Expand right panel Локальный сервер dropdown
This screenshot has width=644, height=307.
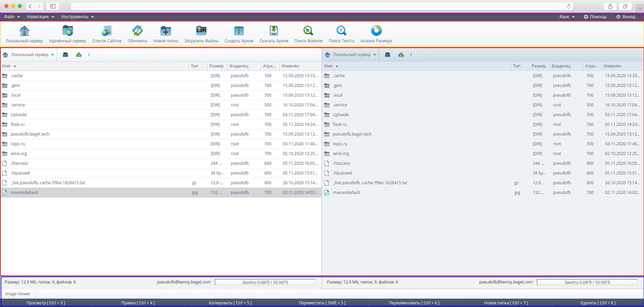coord(351,55)
